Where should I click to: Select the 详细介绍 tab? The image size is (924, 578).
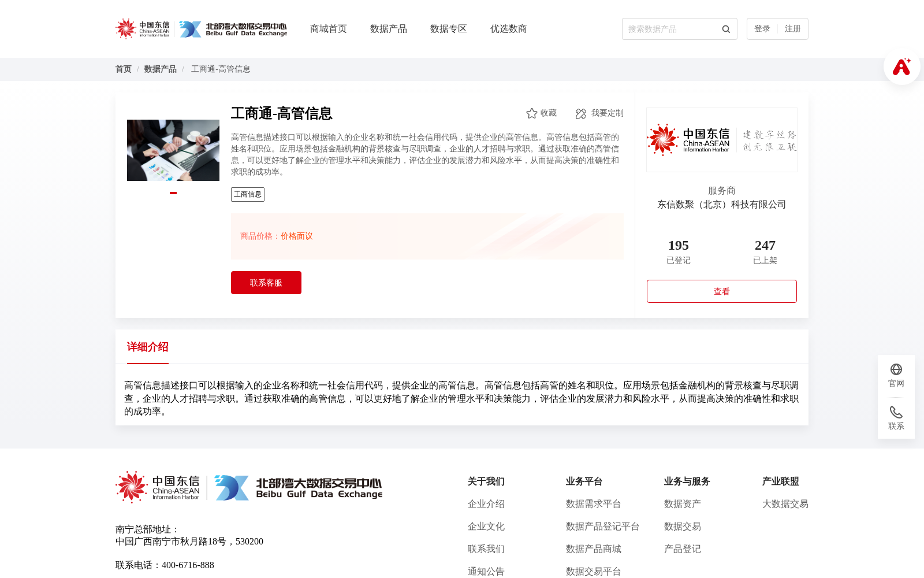point(148,347)
